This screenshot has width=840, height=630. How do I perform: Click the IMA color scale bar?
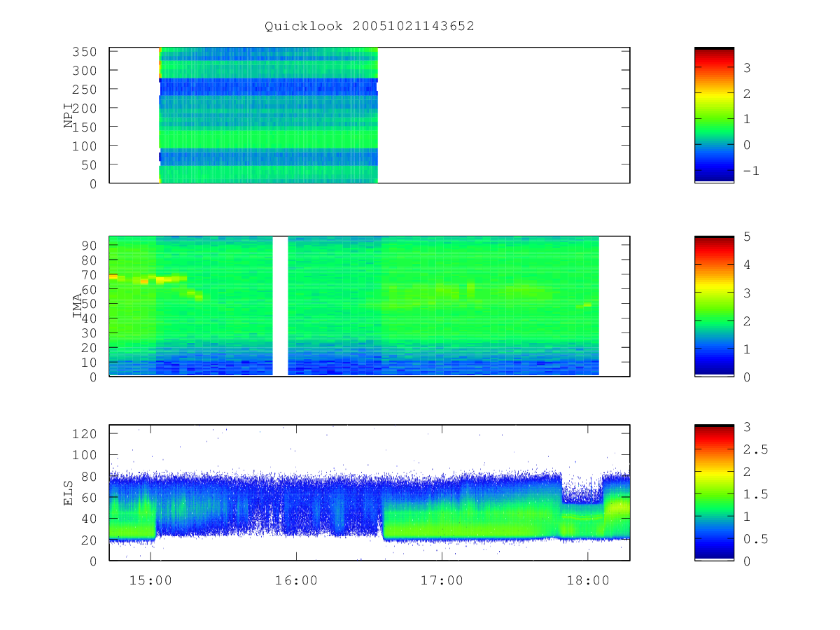click(714, 306)
